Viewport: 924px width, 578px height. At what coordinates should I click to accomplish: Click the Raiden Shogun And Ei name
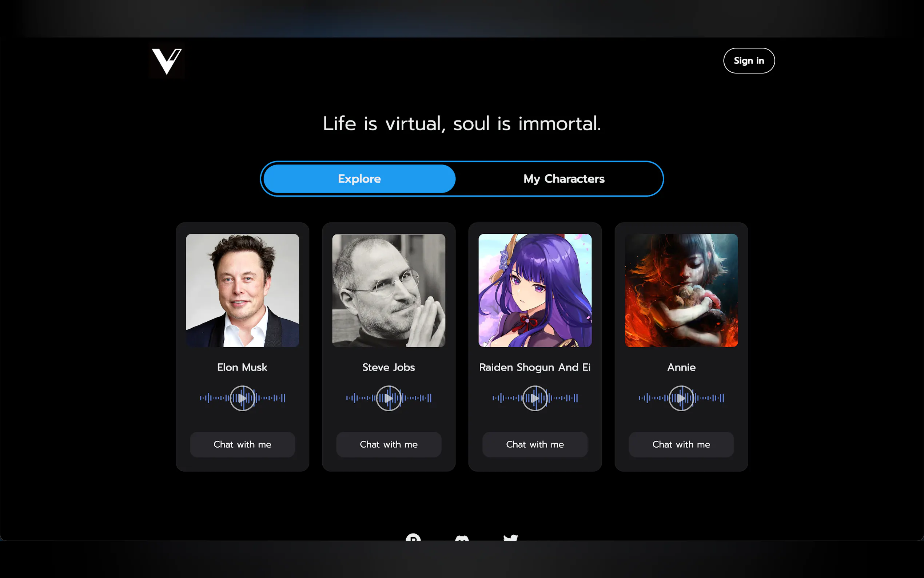click(535, 367)
